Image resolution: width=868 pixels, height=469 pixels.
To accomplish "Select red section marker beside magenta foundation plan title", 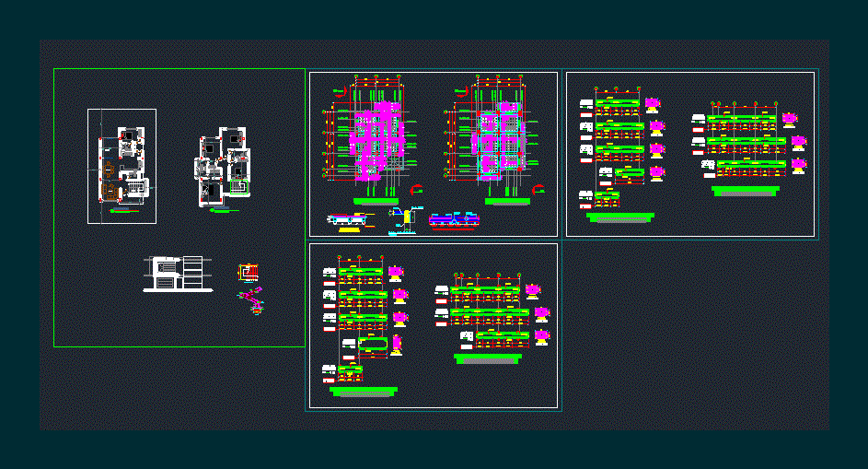I will (x=416, y=190).
